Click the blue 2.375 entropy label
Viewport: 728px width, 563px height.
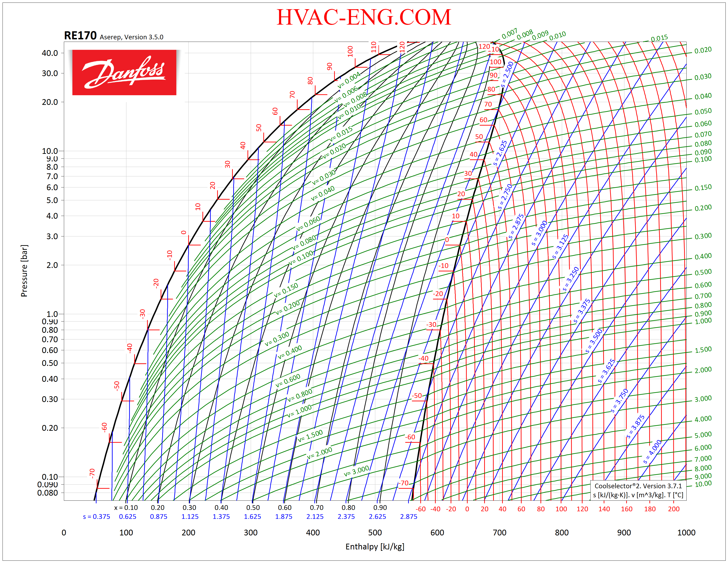pos(346,517)
